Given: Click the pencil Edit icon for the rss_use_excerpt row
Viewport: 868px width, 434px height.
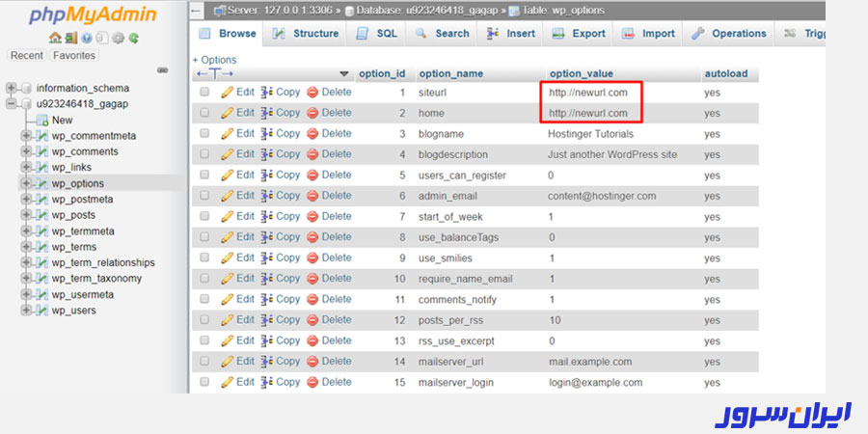Looking at the screenshot, I should (x=227, y=340).
